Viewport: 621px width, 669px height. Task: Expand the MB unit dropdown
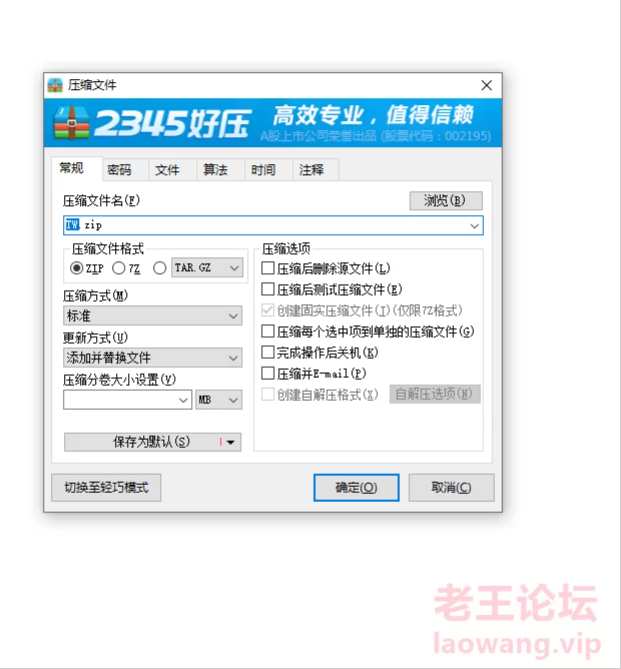[x=219, y=400]
